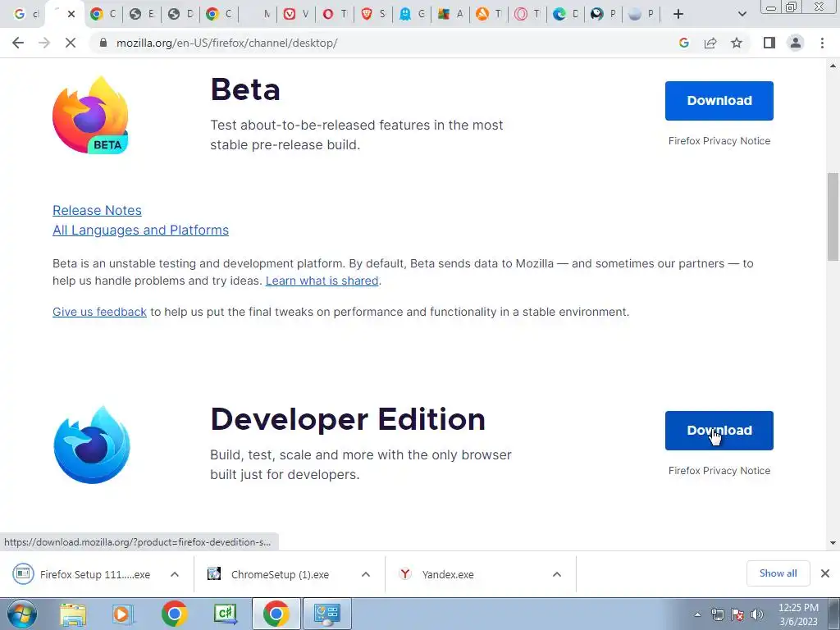Switch to the Microsoft Edge tab
Image resolution: width=840 pixels, height=630 pixels.
pyautogui.click(x=566, y=14)
